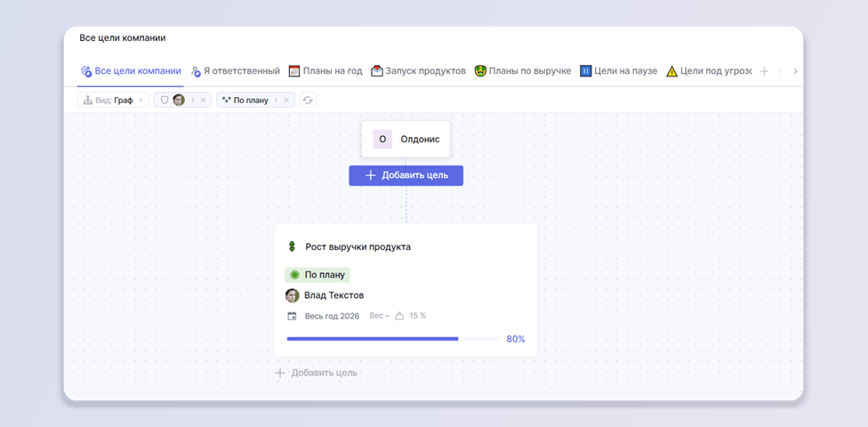Show previous tabs with left arrow
This screenshot has height=427, width=868.
[x=780, y=71]
